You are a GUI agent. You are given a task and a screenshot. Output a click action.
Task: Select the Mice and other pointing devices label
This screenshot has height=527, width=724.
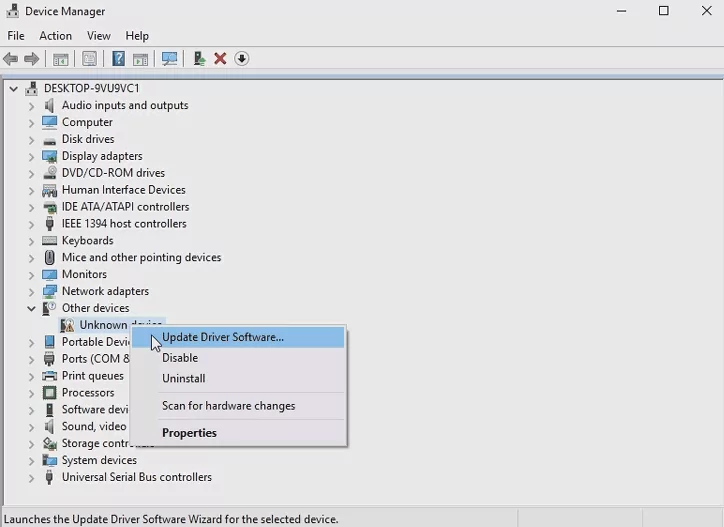click(x=142, y=257)
